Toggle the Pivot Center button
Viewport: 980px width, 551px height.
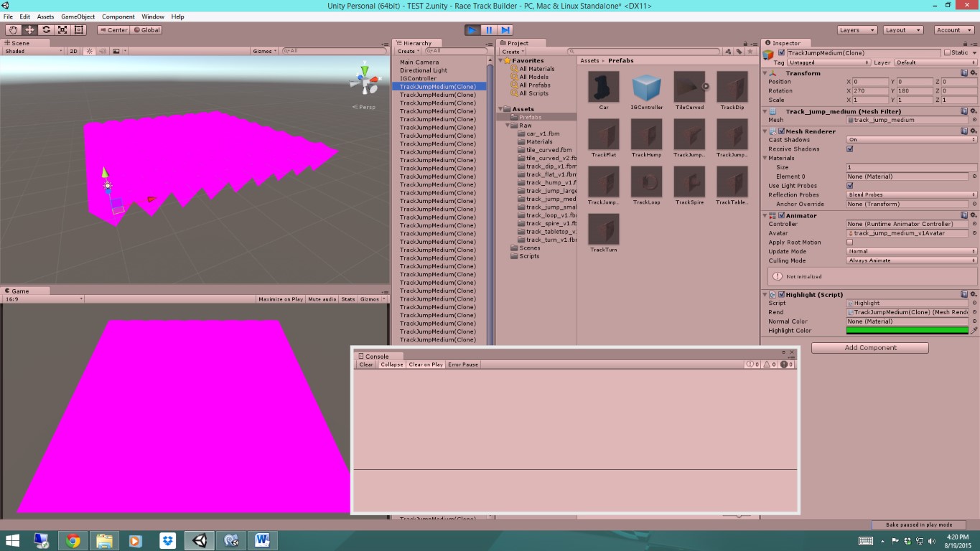(113, 30)
